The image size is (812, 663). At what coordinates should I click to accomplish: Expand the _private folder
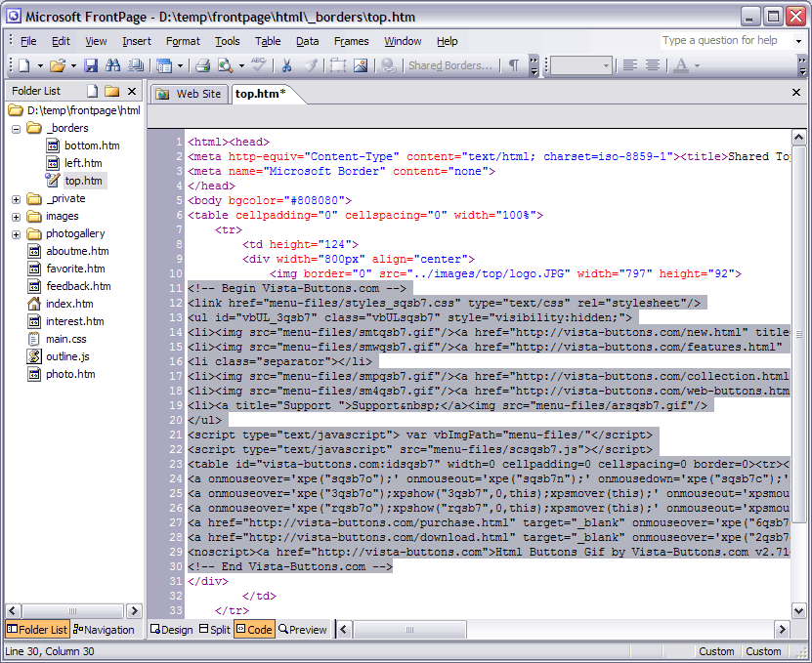pos(16,199)
